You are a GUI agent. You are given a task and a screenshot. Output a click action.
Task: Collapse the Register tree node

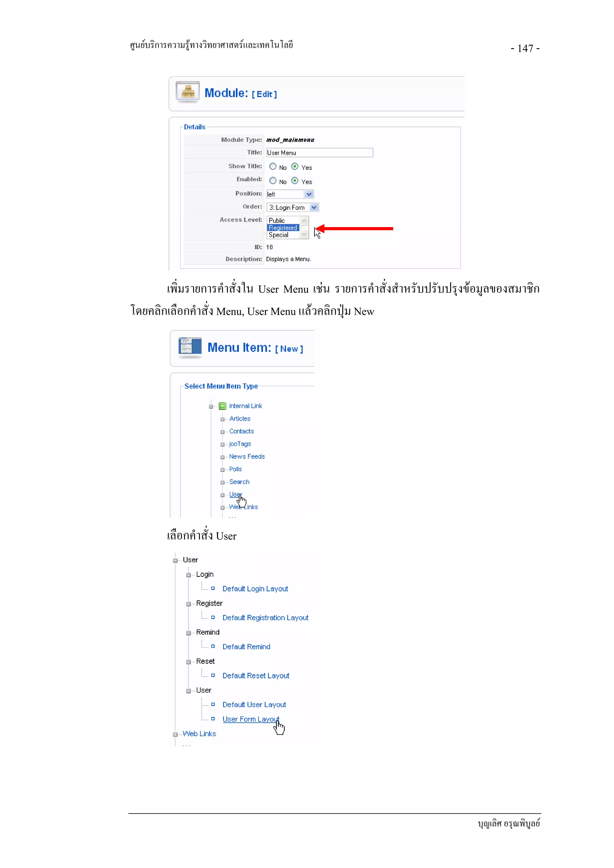tap(188, 604)
